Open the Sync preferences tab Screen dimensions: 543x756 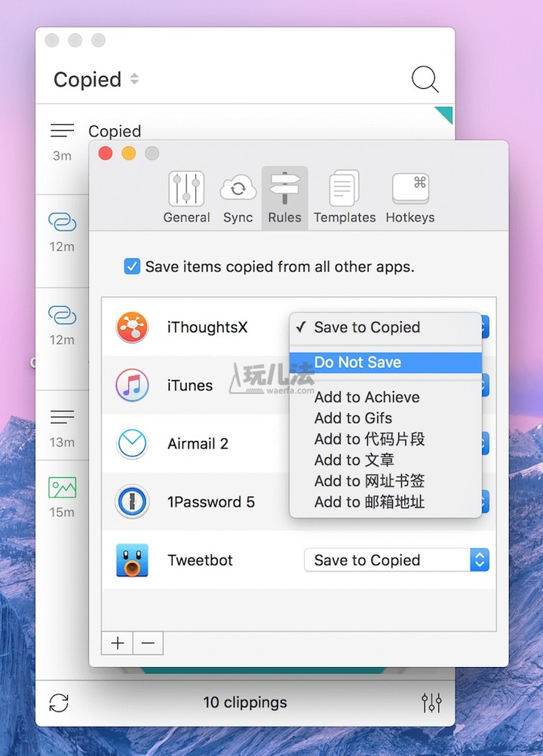click(x=238, y=197)
